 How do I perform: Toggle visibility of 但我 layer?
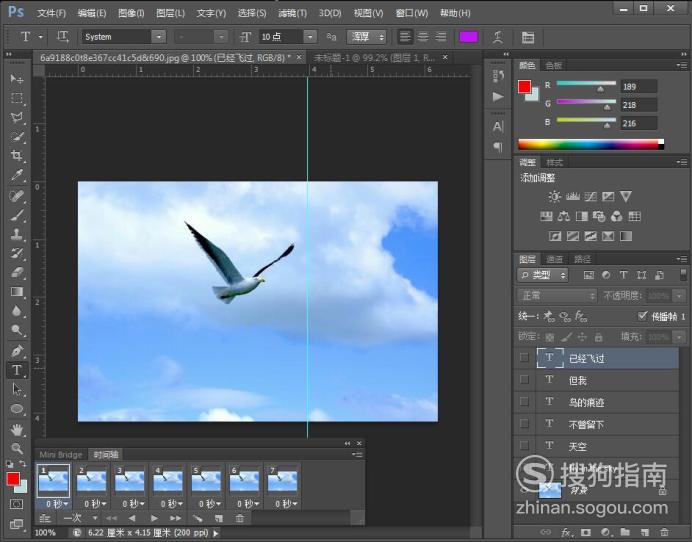pos(524,380)
